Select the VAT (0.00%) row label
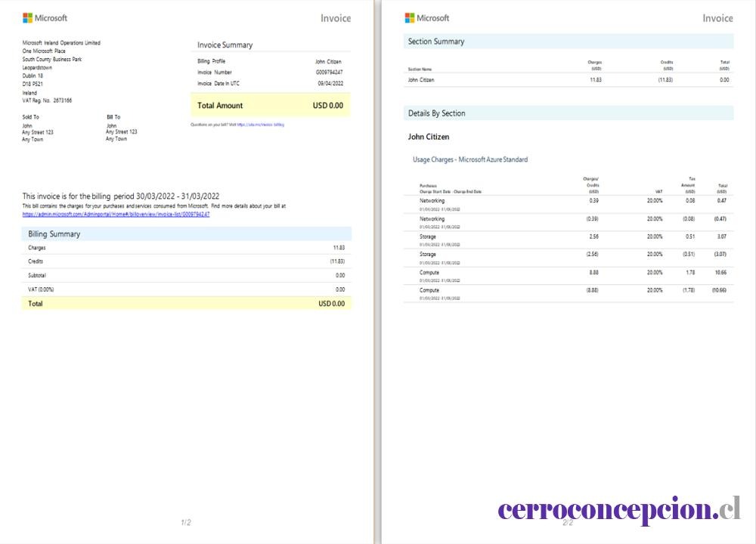Image resolution: width=756 pixels, height=544 pixels. pos(41,289)
